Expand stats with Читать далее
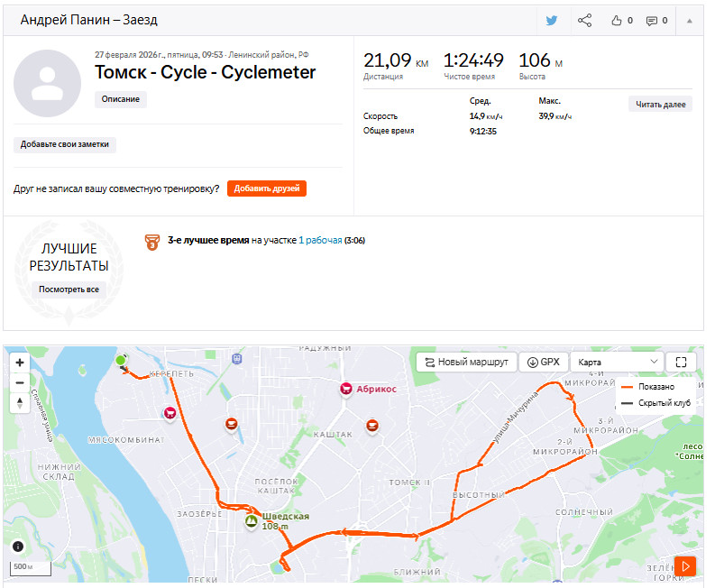This screenshot has width=715, height=588. click(660, 105)
